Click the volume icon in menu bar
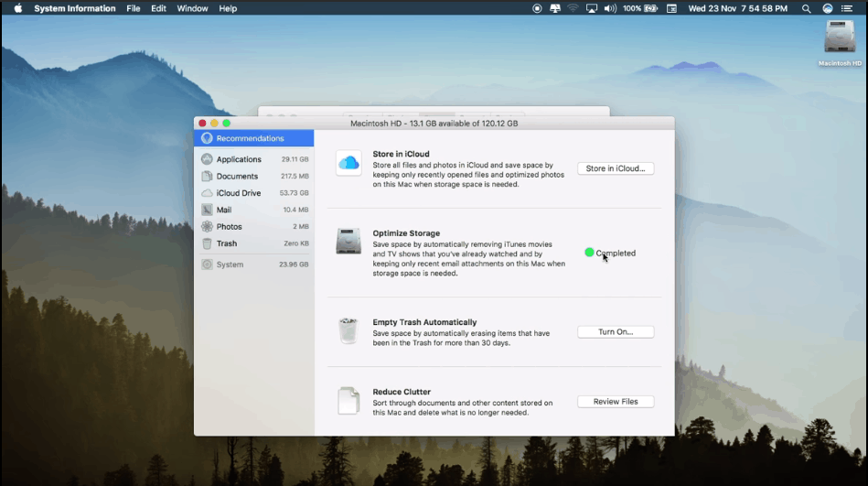 tap(610, 8)
